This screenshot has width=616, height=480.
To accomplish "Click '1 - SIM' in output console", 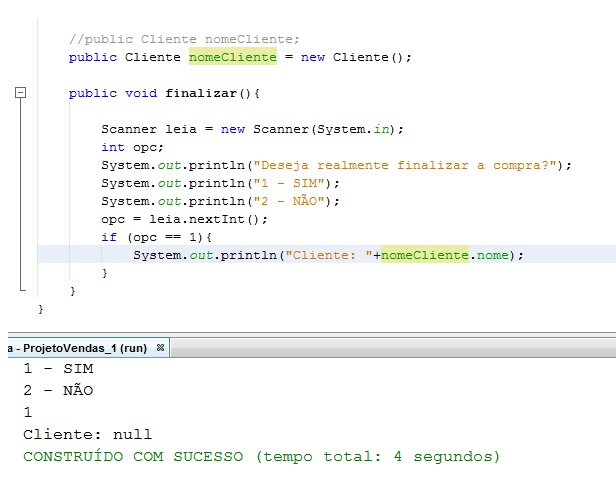I will (x=58, y=368).
